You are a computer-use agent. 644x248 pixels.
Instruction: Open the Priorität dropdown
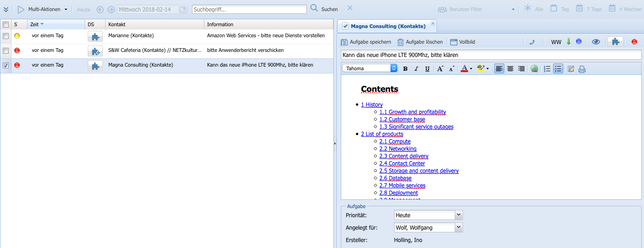(458, 215)
